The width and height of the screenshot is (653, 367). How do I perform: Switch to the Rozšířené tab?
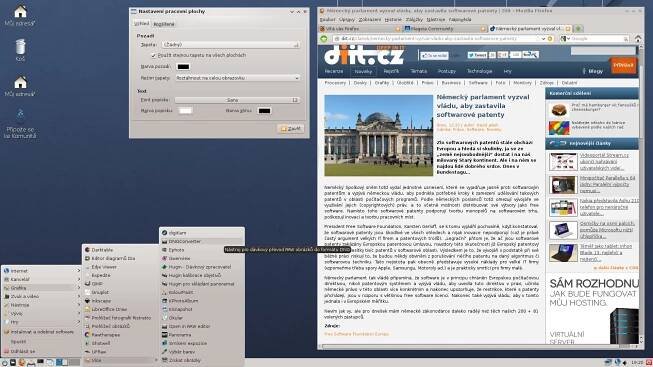[164, 24]
